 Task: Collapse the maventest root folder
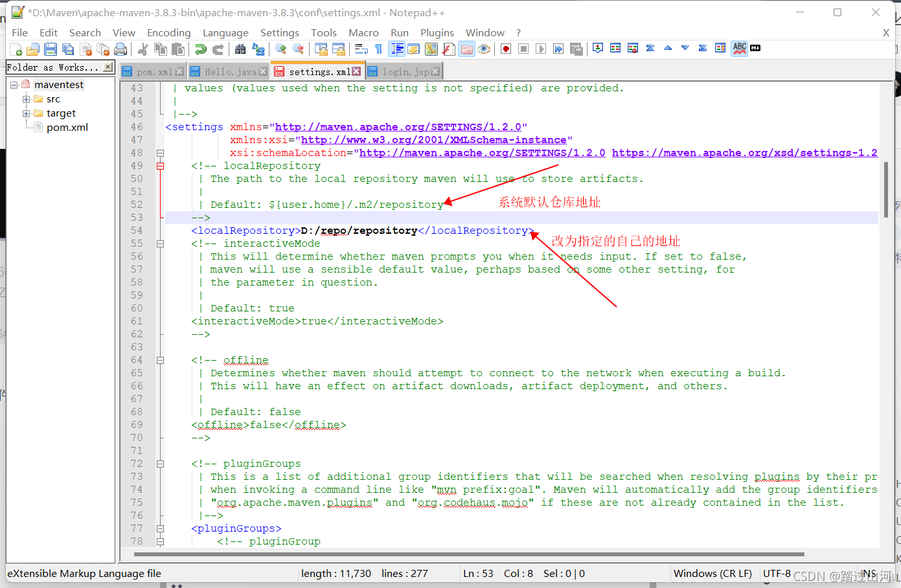point(14,85)
